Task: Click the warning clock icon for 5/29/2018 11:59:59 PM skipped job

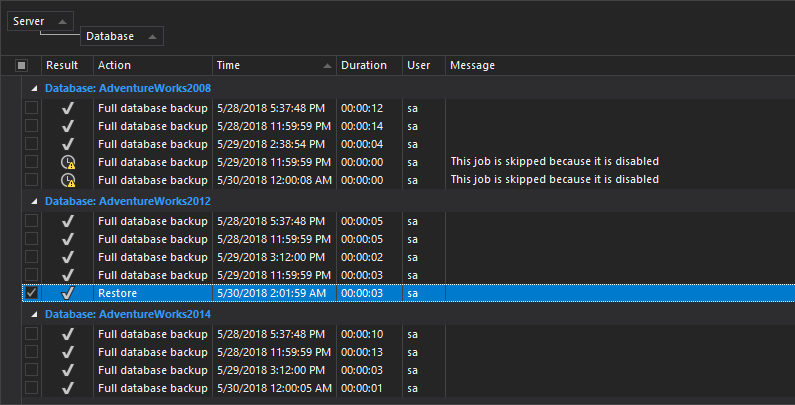Action: tap(68, 162)
